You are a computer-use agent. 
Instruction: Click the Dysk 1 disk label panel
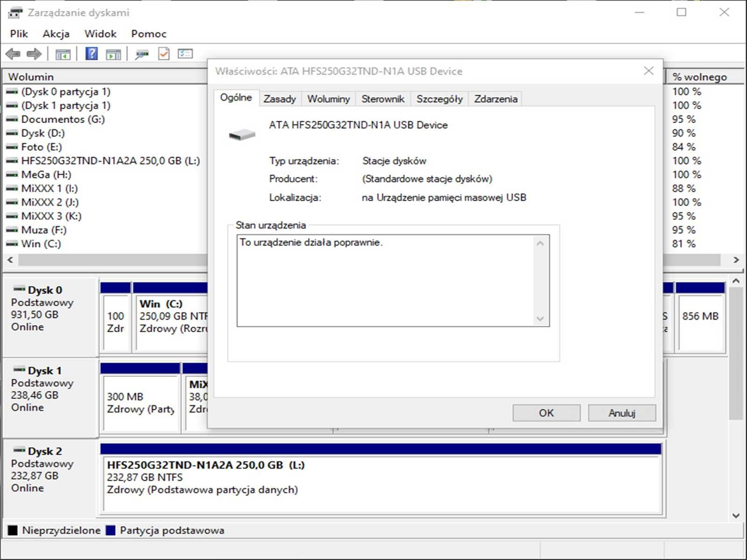click(50, 398)
